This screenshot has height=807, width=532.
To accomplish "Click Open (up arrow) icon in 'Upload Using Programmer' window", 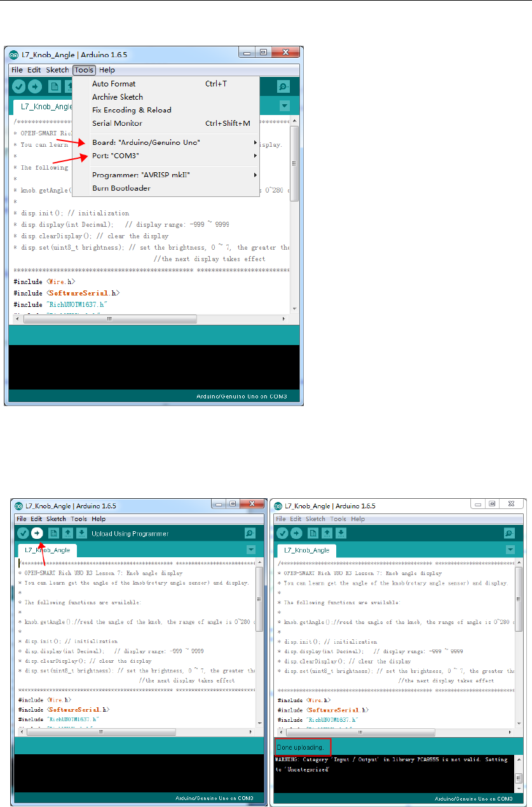I will pyautogui.click(x=68, y=533).
